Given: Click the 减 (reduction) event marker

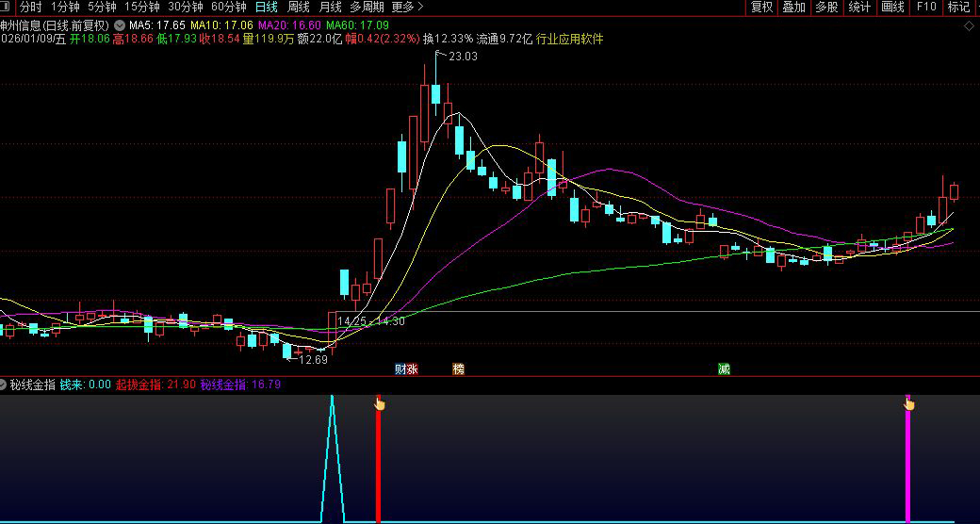Looking at the screenshot, I should point(724,368).
